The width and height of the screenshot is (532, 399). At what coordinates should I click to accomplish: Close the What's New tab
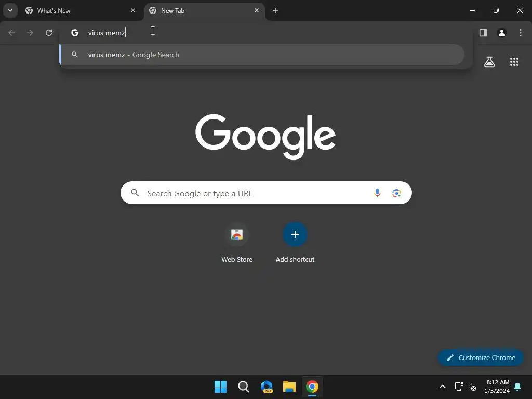point(133,10)
